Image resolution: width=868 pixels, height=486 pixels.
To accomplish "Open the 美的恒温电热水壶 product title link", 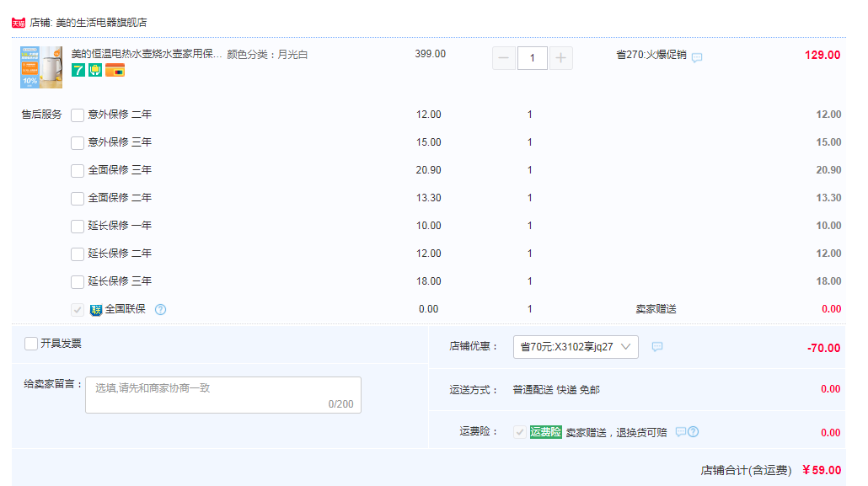I will tap(146, 54).
